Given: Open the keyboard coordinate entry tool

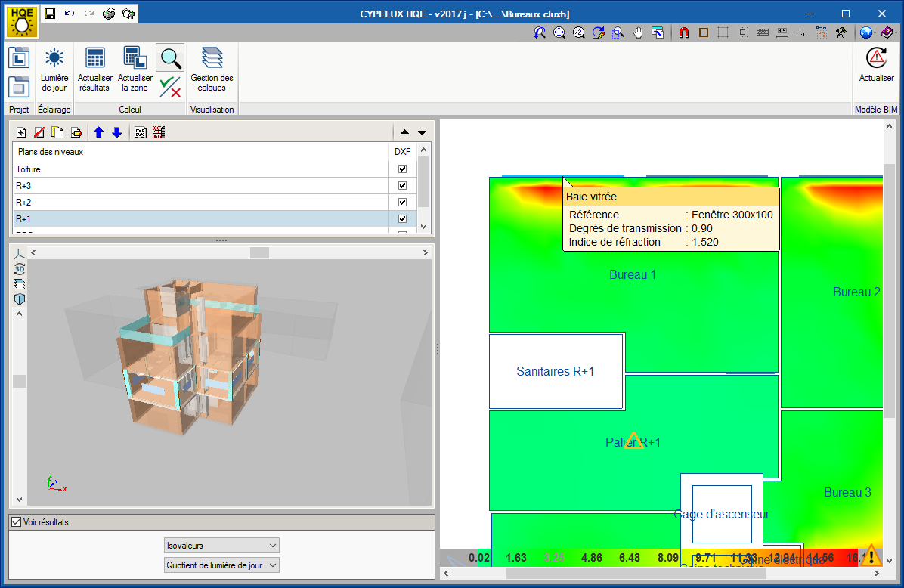Looking at the screenshot, I should coord(762,32).
